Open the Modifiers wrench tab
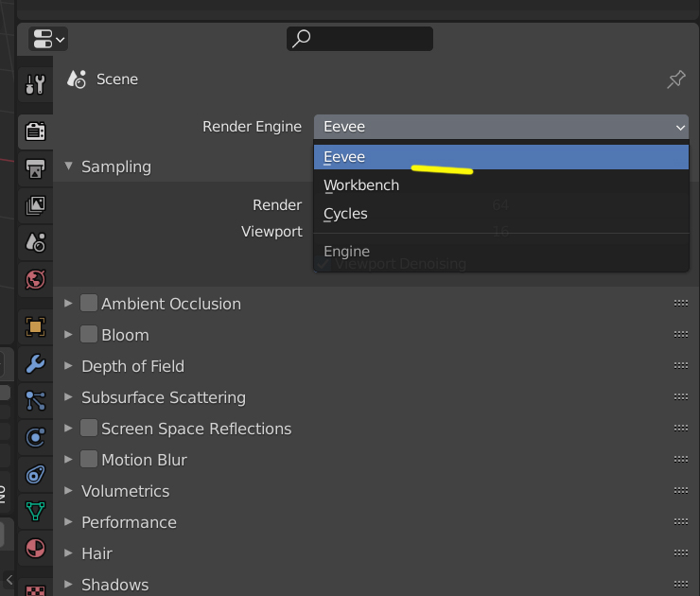 pyautogui.click(x=35, y=363)
